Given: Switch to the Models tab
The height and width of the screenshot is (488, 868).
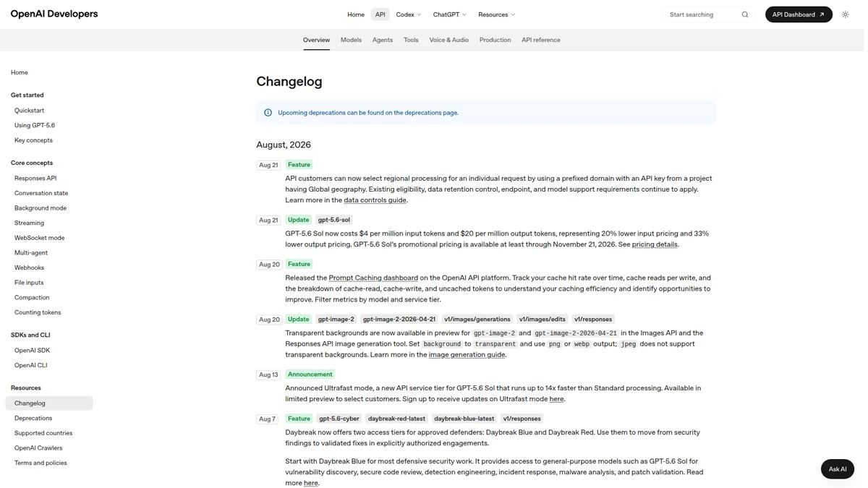Looking at the screenshot, I should coord(351,40).
